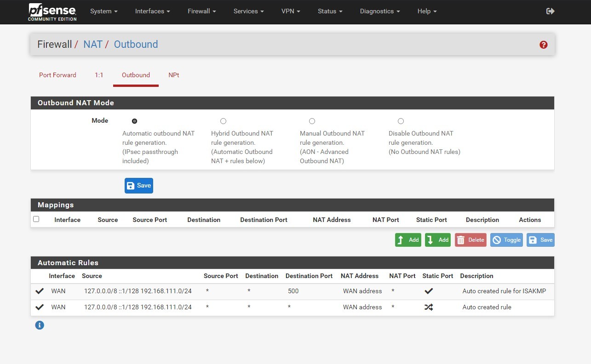Screen dimensions: 591x364
Task: Select Hybrid Outbound NAT rule generation
Action: pos(223,121)
